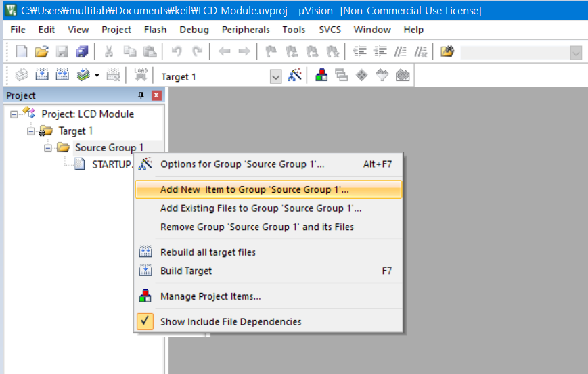
Task: Pin the Project panel
Action: pos(141,95)
